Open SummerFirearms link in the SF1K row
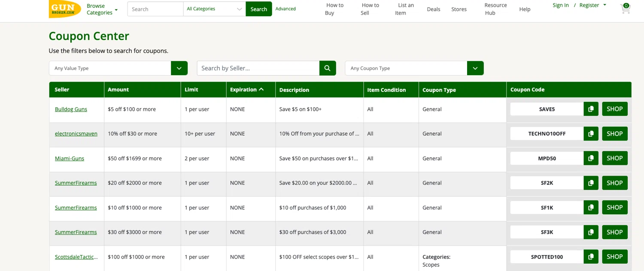Screen dimensions: 644x271 pyautogui.click(x=76, y=207)
